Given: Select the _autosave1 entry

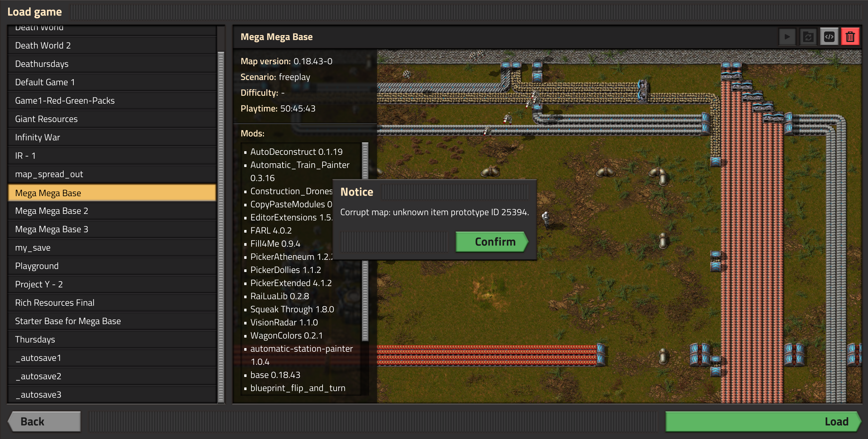Looking at the screenshot, I should (x=112, y=358).
